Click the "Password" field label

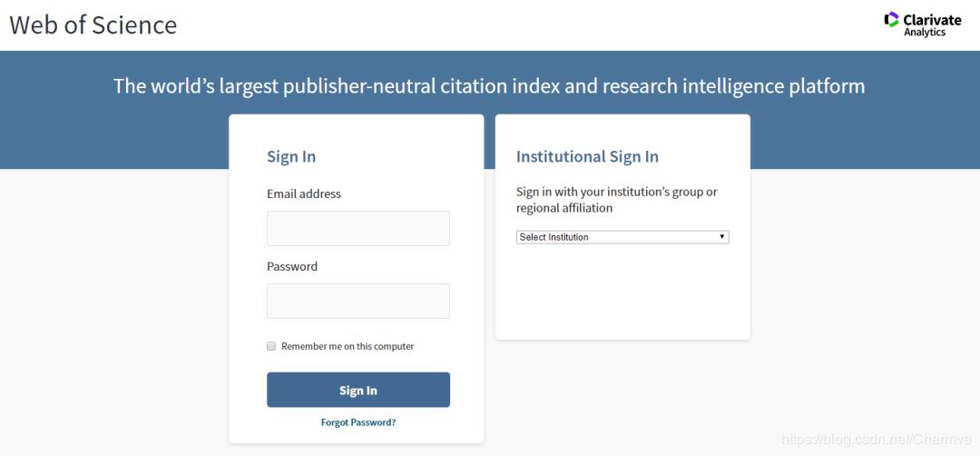pos(292,266)
